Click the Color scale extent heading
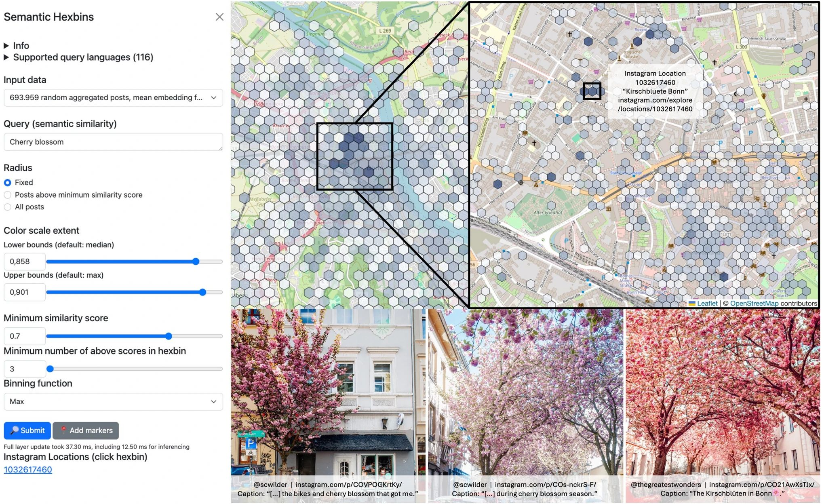This screenshot has height=504, width=822. 42,231
